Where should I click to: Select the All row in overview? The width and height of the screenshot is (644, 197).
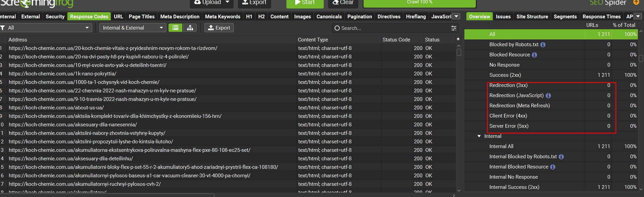pyautogui.click(x=551, y=34)
